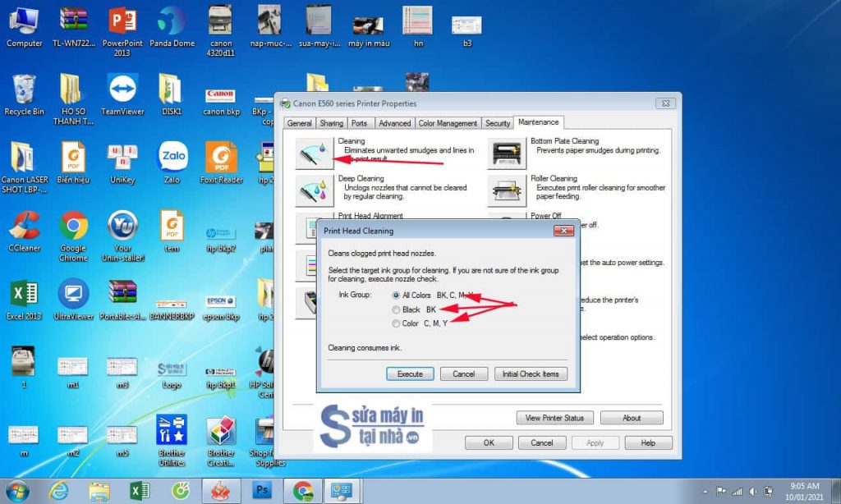Switch to the Advanced tab
This screenshot has height=504, width=841.
click(394, 123)
